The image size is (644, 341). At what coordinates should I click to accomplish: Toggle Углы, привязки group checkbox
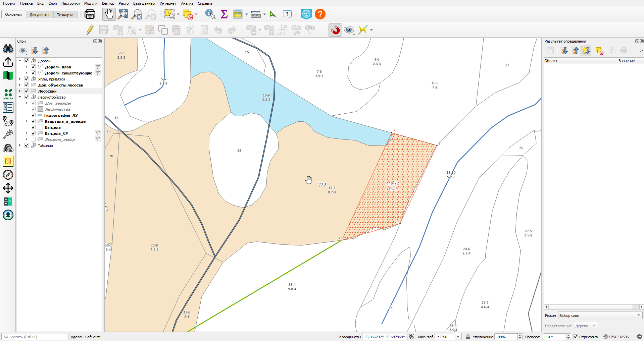pyautogui.click(x=27, y=79)
